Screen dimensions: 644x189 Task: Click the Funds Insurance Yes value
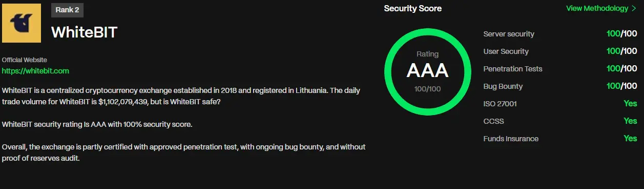click(630, 139)
